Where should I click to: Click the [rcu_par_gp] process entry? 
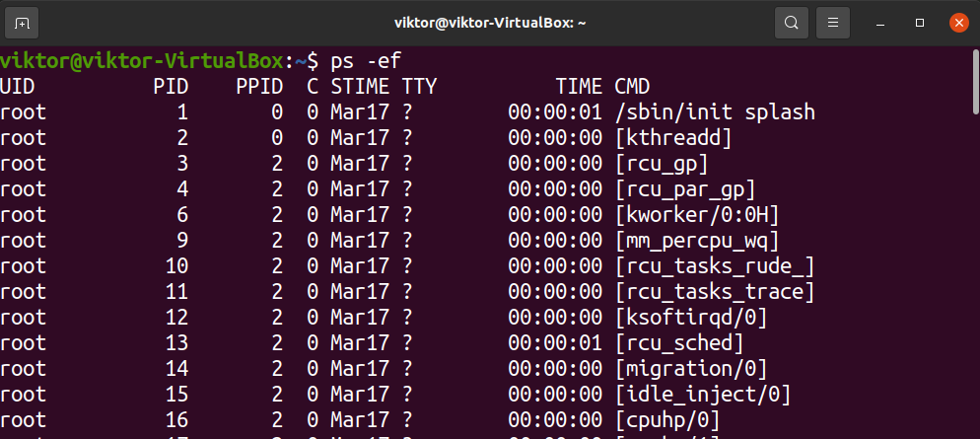[x=685, y=189]
